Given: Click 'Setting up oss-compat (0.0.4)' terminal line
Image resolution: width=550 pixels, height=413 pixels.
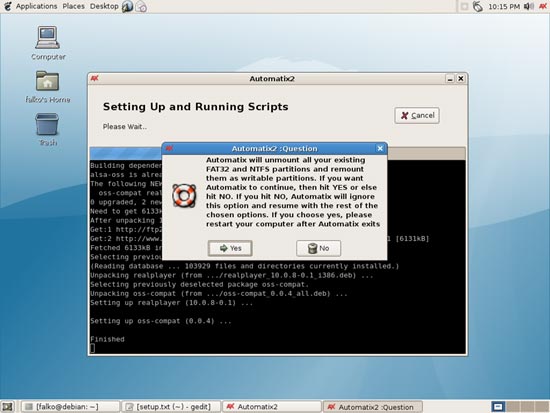Looking at the screenshot, I should (161, 321).
